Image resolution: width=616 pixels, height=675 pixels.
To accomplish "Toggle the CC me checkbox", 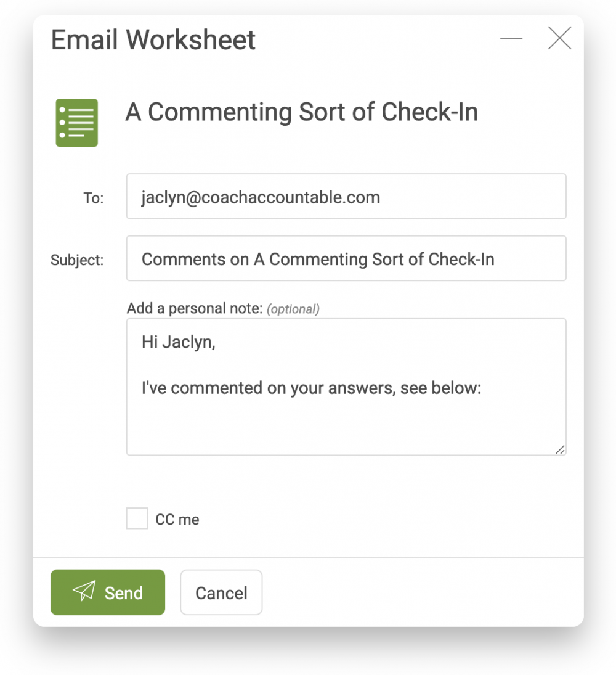I will point(137,518).
